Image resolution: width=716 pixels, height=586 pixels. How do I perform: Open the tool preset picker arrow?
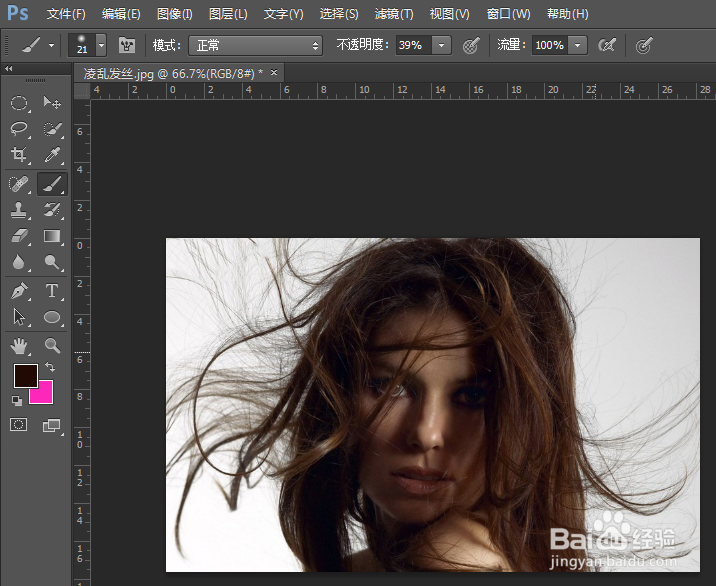pos(51,46)
